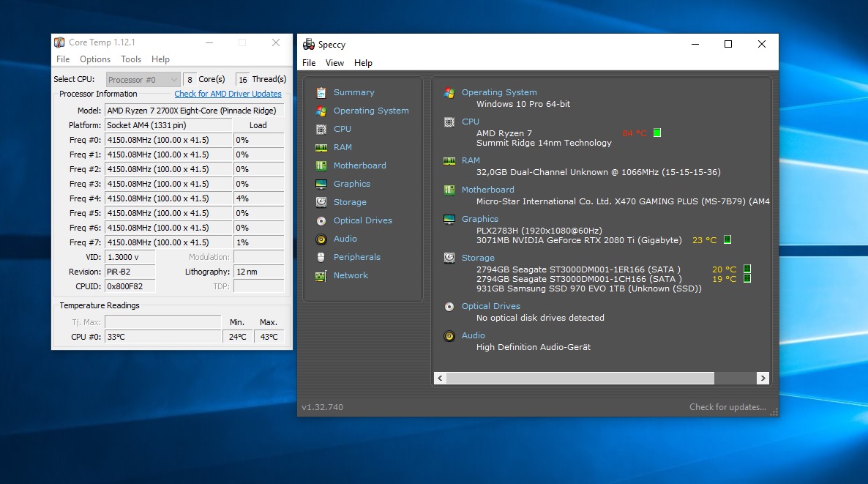Click Speccy version text v1.32.740
The image size is (868, 484).
tap(322, 407)
